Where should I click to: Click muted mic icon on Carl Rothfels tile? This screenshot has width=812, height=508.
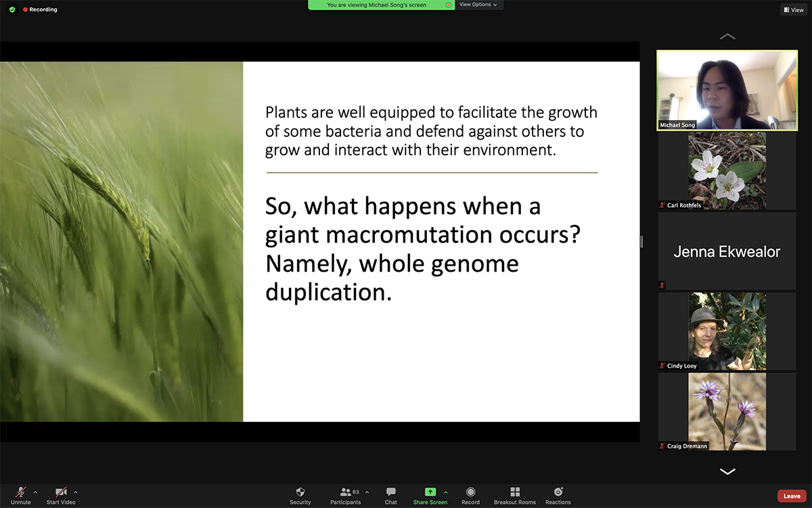click(x=662, y=205)
